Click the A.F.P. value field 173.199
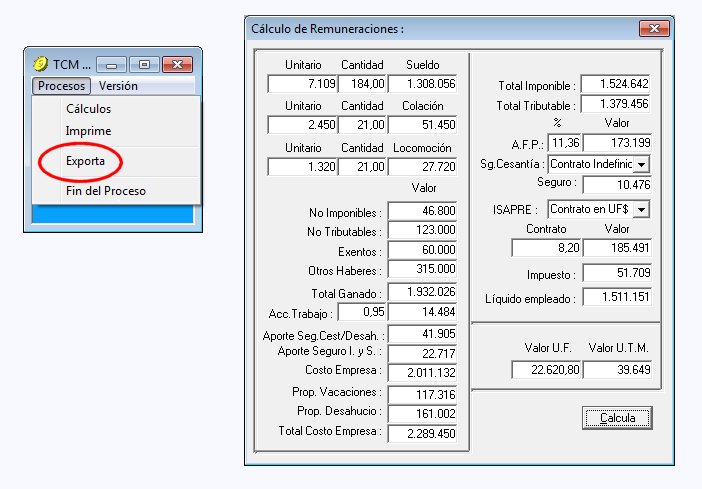This screenshot has height=489, width=702. pyautogui.click(x=617, y=143)
